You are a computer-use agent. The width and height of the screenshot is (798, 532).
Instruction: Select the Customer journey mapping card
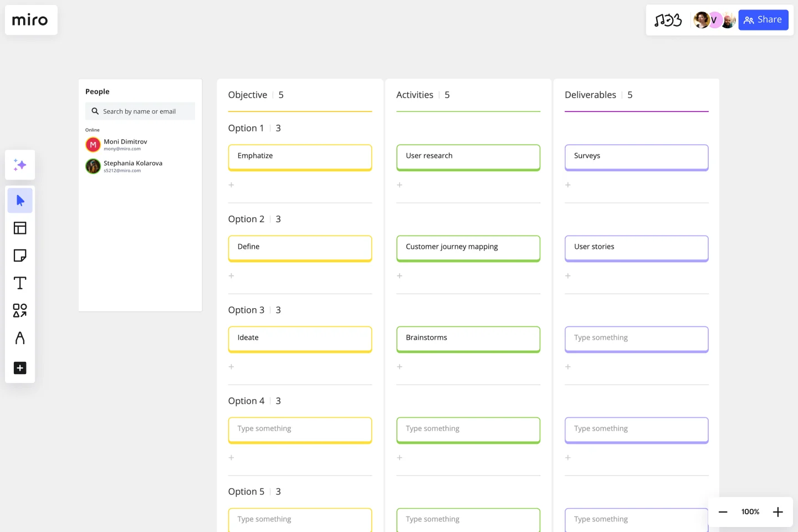(x=468, y=249)
